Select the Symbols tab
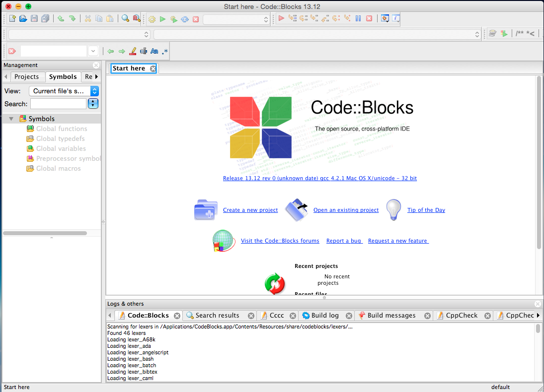544x392 pixels. coord(63,76)
